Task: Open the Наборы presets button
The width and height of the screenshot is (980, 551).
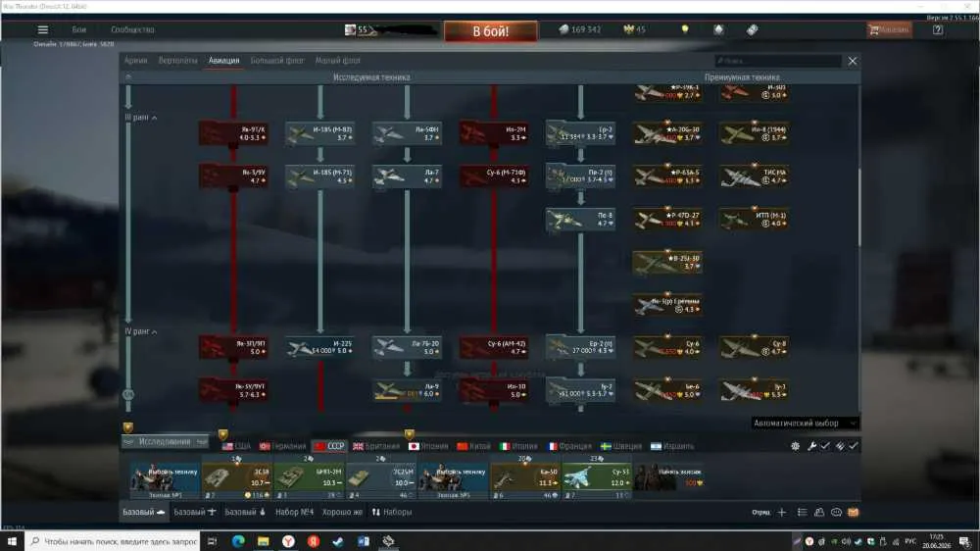Action: pyautogui.click(x=392, y=512)
